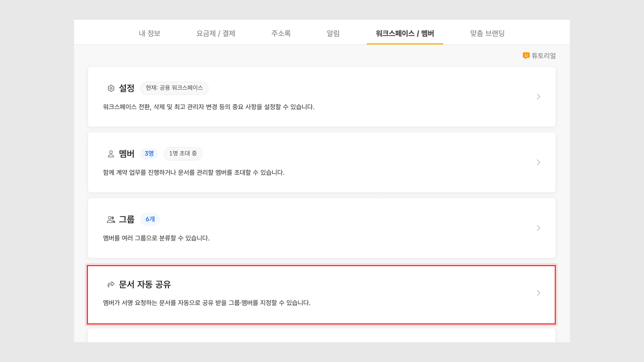644x362 pixels.
Task: Open the 맞춤 브랜딩 tab
Action: pyautogui.click(x=487, y=33)
